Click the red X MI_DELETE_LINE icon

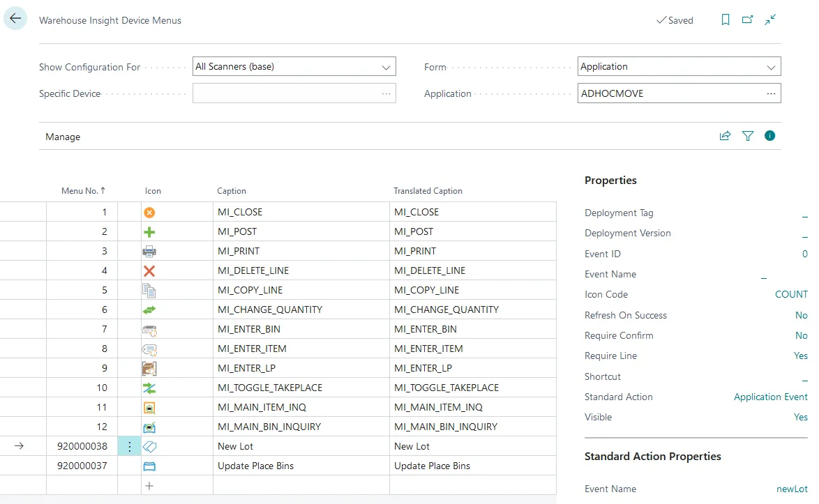point(149,271)
